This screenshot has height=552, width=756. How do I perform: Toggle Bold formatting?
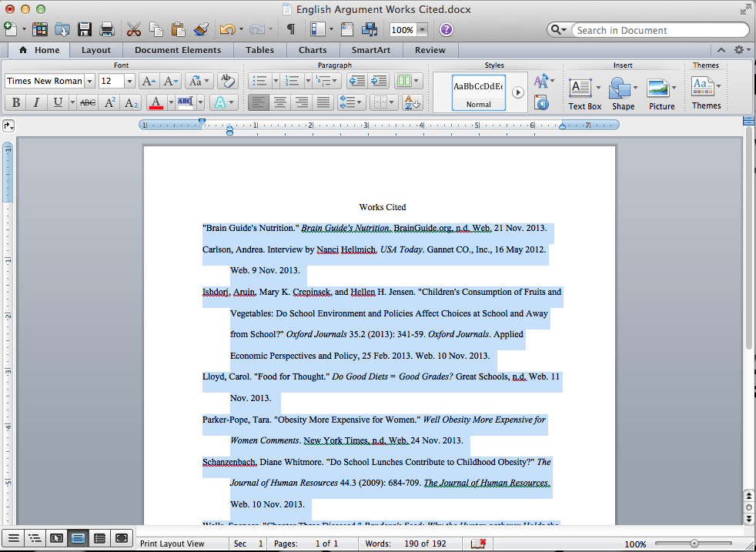pyautogui.click(x=16, y=102)
